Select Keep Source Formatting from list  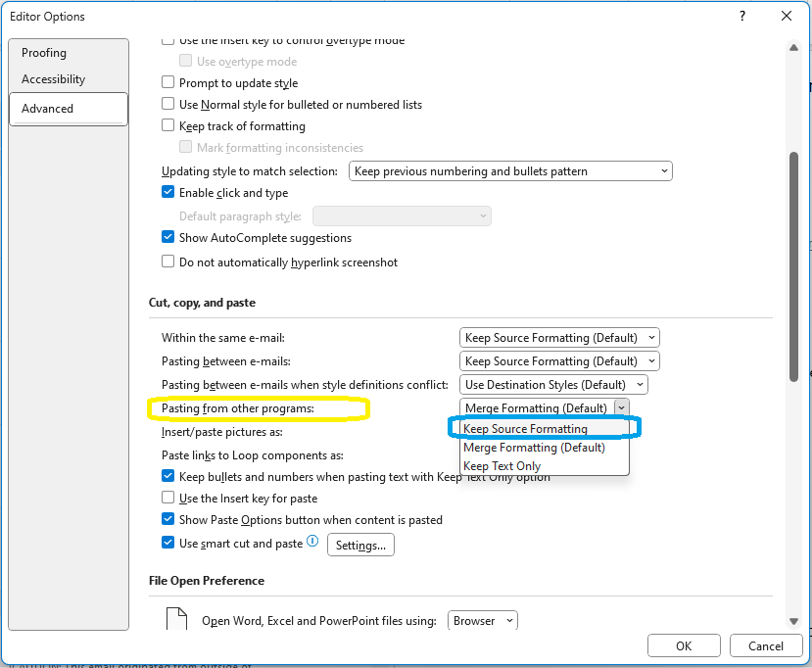pyautogui.click(x=526, y=429)
